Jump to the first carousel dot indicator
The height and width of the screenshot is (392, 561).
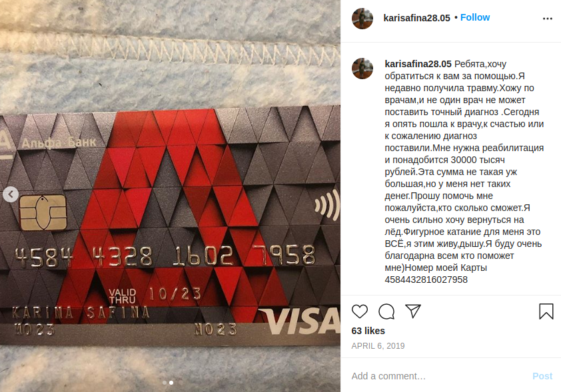(165, 383)
